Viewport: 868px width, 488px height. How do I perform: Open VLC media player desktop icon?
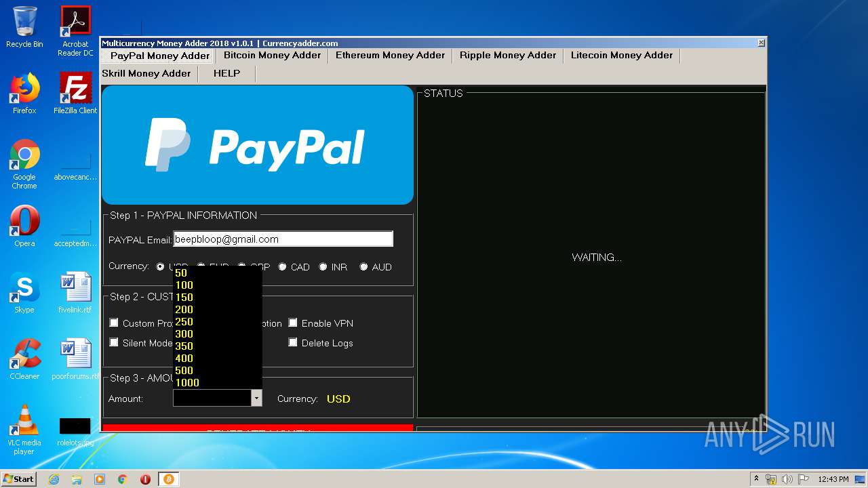point(24,430)
